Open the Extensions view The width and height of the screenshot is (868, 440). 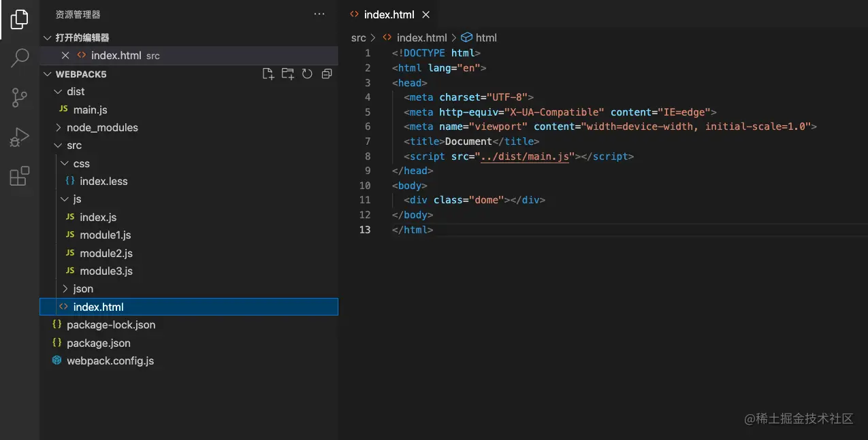(20, 176)
